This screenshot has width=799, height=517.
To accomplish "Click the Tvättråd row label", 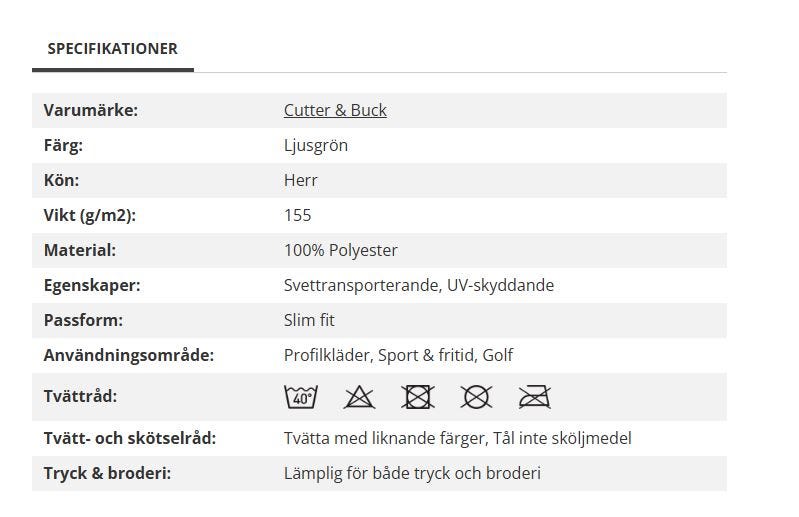I will 81,396.
